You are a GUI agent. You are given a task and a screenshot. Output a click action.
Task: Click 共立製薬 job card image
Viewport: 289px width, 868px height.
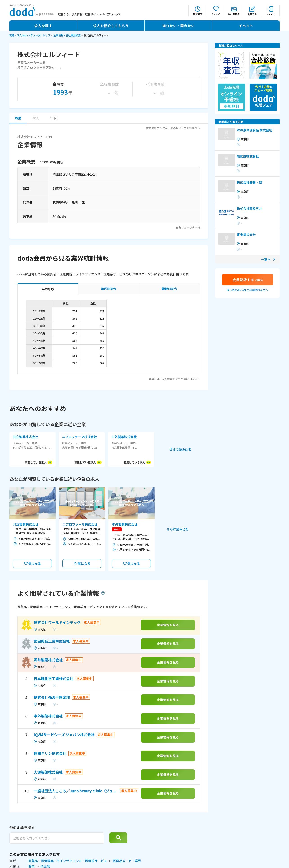click(x=32, y=503)
